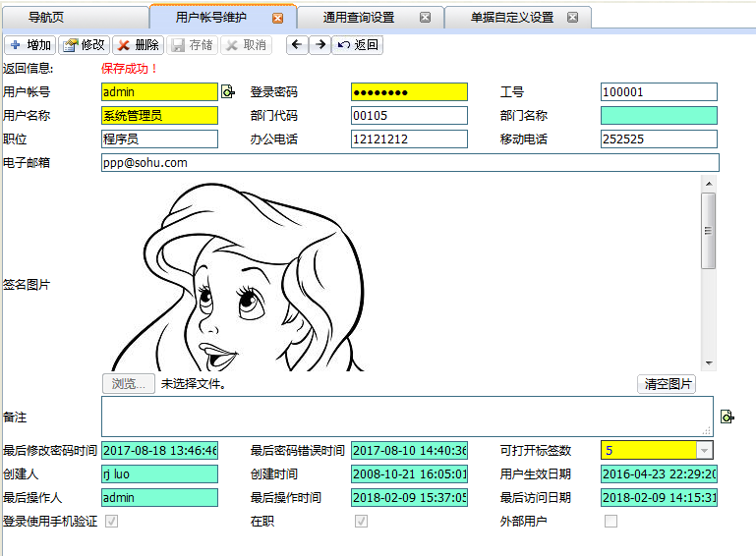756x556 pixels.
Task: Click the image vertical scrollbar thumb
Action: point(708,230)
